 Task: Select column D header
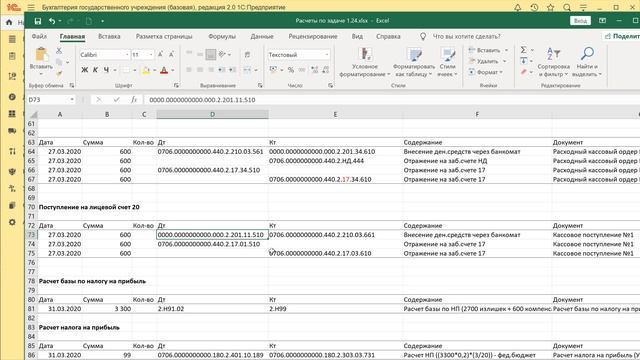point(212,114)
